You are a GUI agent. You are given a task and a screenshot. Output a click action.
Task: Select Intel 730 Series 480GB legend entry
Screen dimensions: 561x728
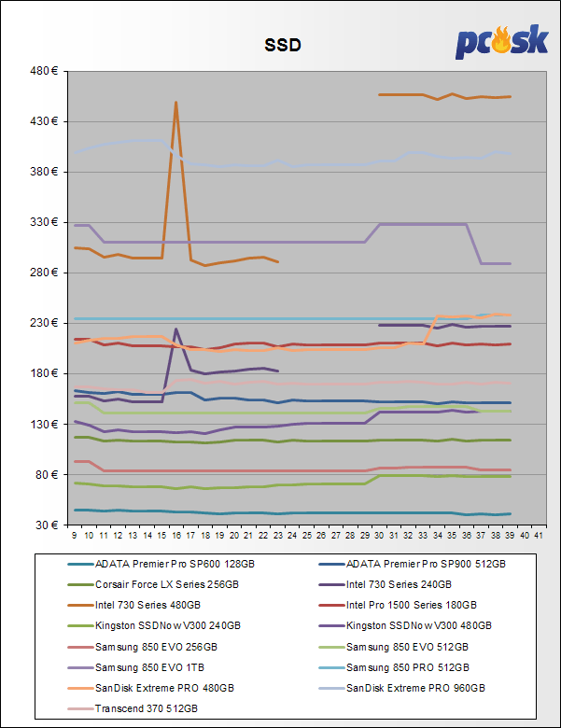click(x=133, y=605)
